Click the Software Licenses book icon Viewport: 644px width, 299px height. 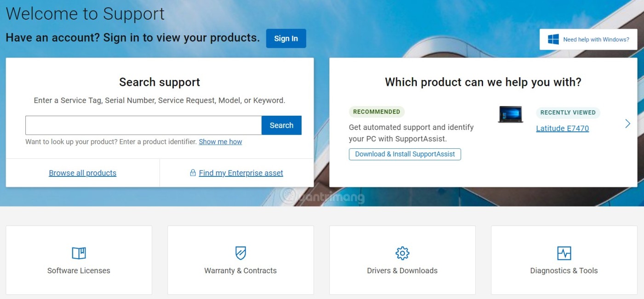(79, 253)
